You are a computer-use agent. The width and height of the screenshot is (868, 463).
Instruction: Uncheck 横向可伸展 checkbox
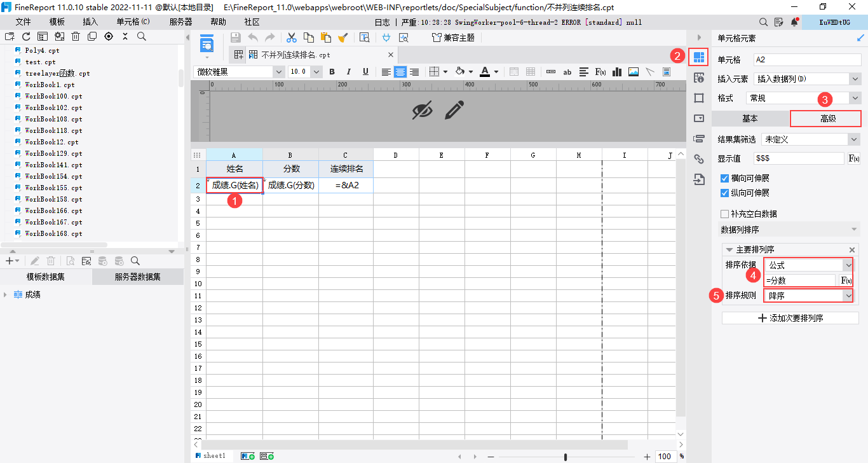724,178
